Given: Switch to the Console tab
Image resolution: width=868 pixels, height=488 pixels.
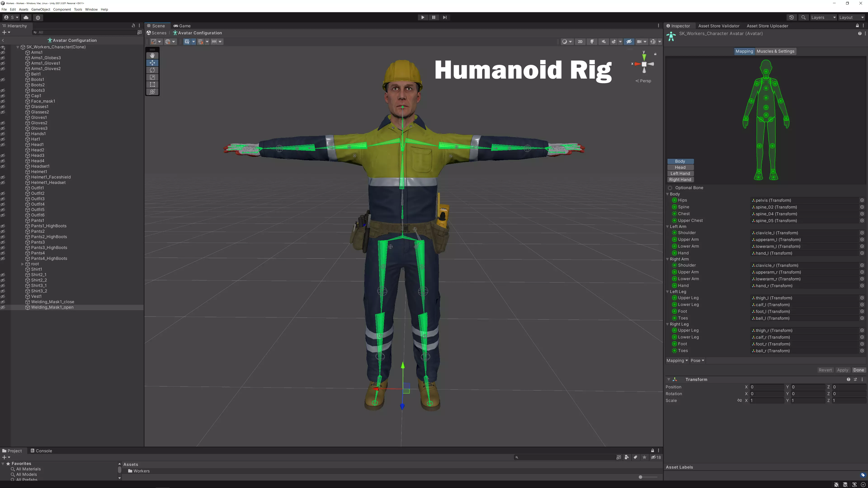Looking at the screenshot, I should (41, 451).
